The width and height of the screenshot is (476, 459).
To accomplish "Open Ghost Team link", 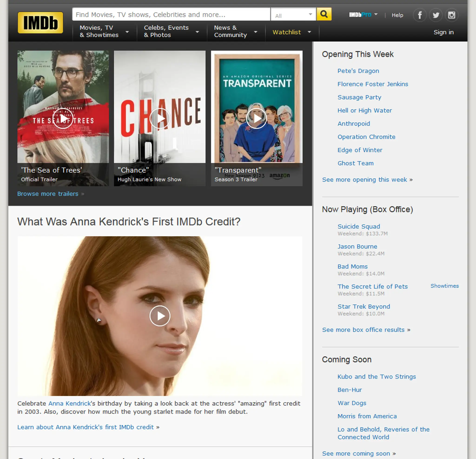I will [355, 163].
